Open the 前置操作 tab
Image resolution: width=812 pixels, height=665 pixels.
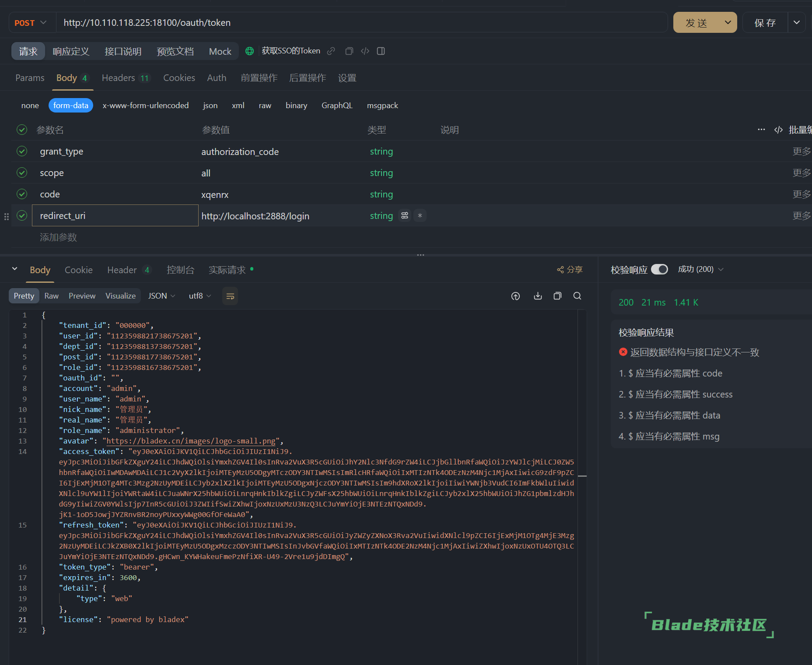259,78
